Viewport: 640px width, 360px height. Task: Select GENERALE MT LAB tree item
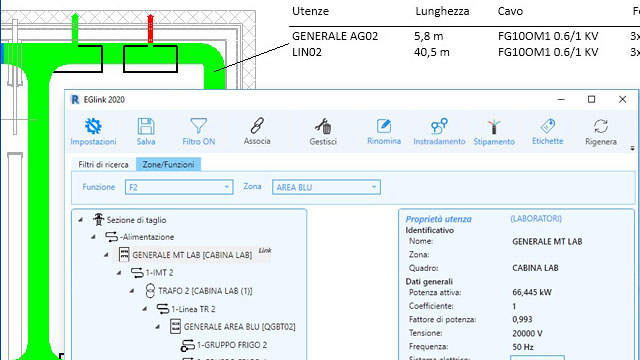pyautogui.click(x=192, y=255)
